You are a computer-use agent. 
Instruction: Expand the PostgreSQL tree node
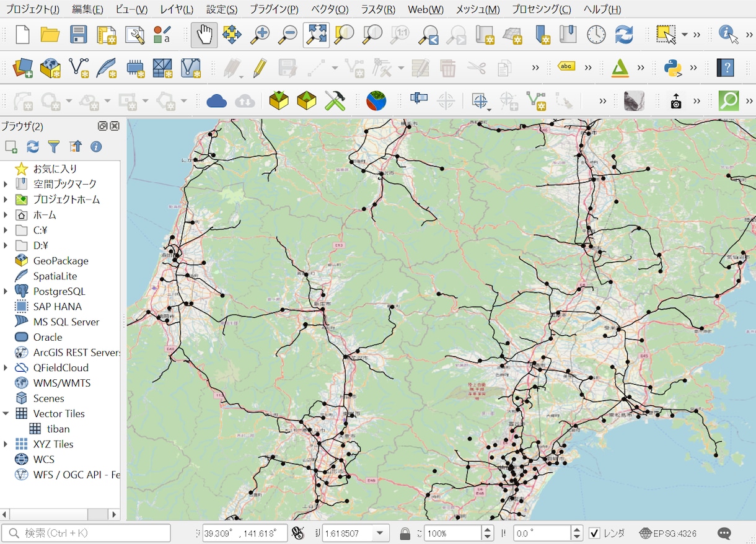click(x=6, y=291)
